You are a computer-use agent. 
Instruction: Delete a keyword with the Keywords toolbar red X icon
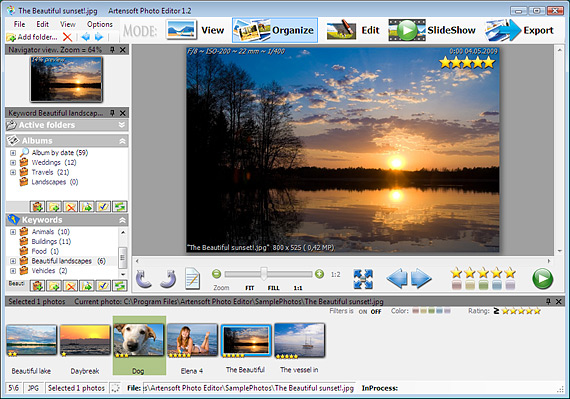pyautogui.click(x=71, y=286)
